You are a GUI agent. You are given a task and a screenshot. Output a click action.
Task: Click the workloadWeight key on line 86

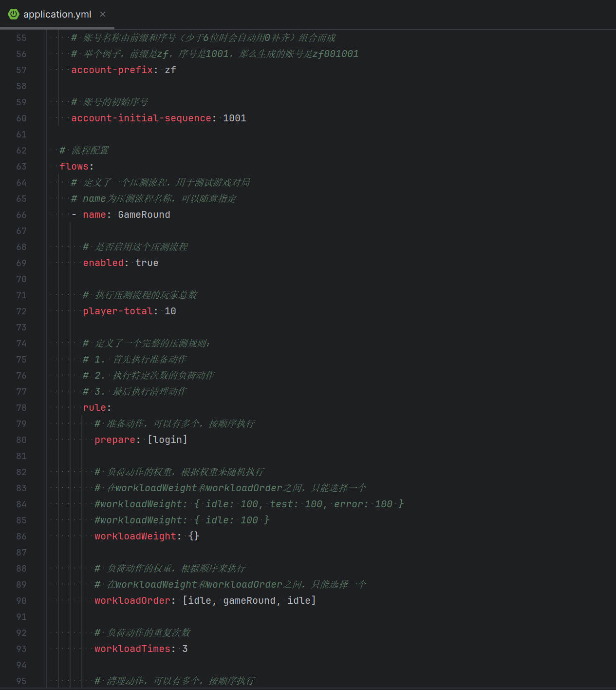coord(135,536)
